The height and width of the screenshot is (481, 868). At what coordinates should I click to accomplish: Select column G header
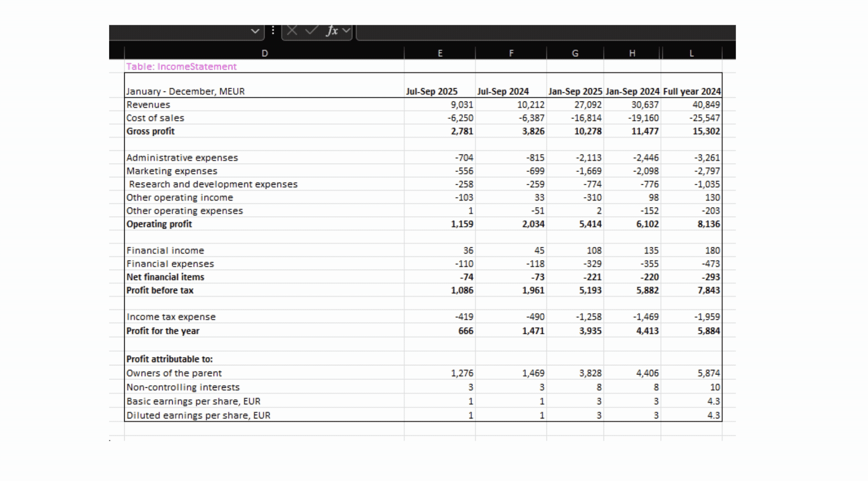pyautogui.click(x=575, y=53)
